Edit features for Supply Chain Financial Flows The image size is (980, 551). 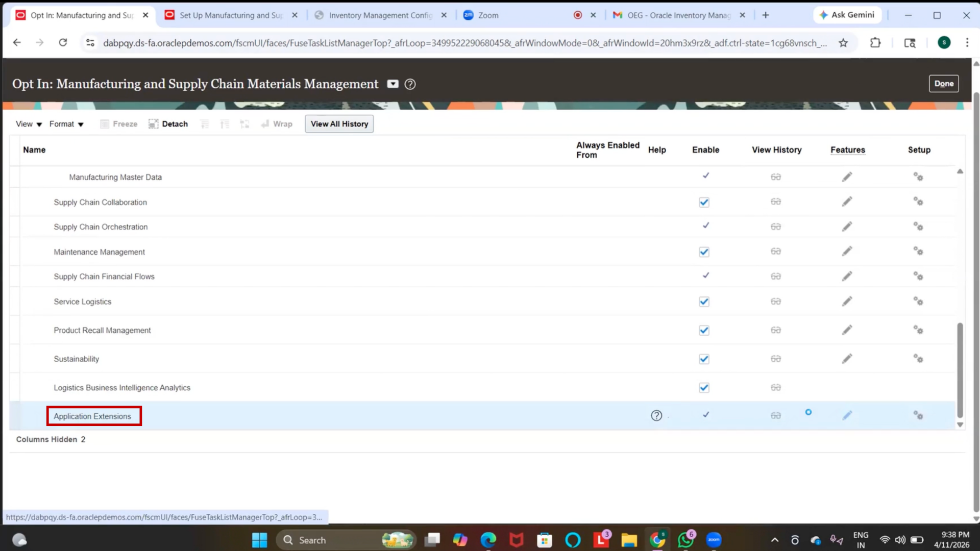[847, 277]
